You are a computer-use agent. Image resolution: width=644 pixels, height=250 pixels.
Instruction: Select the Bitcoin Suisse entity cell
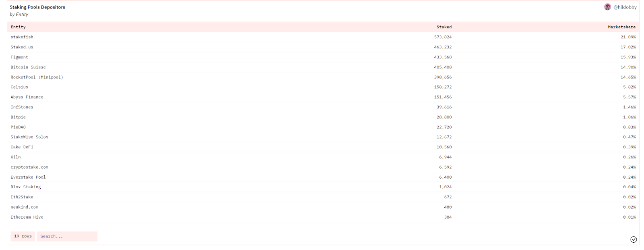(28, 67)
